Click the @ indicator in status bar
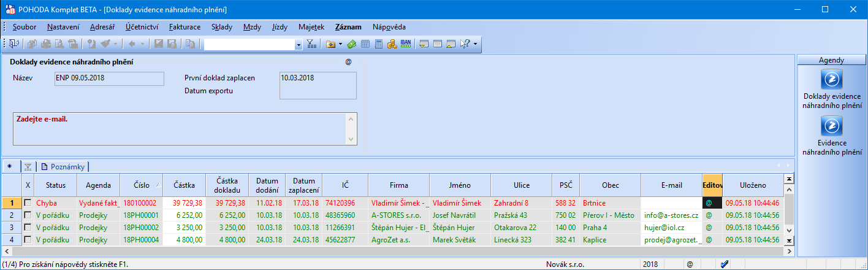This screenshot has height=270, width=868. [x=690, y=264]
